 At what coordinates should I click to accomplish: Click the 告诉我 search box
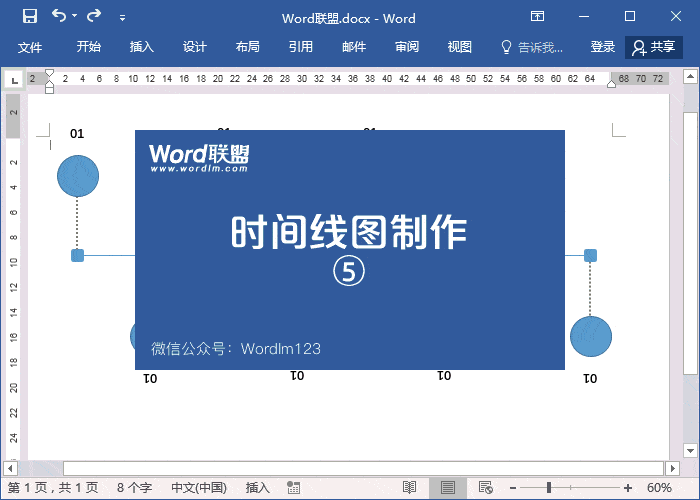(540, 47)
